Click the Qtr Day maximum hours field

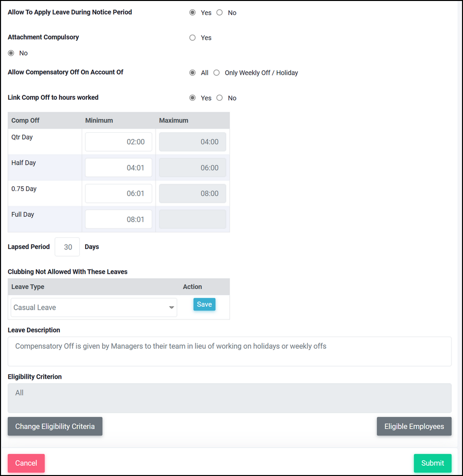(193, 142)
